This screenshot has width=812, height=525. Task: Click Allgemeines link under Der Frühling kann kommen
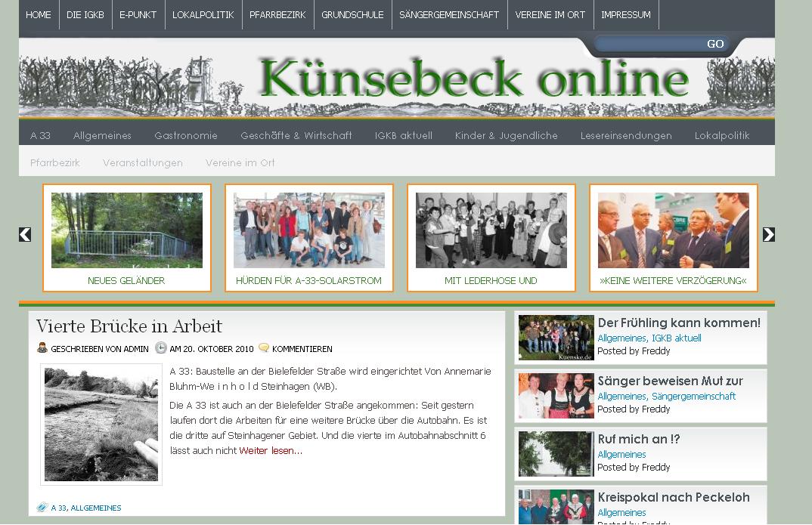(x=622, y=338)
